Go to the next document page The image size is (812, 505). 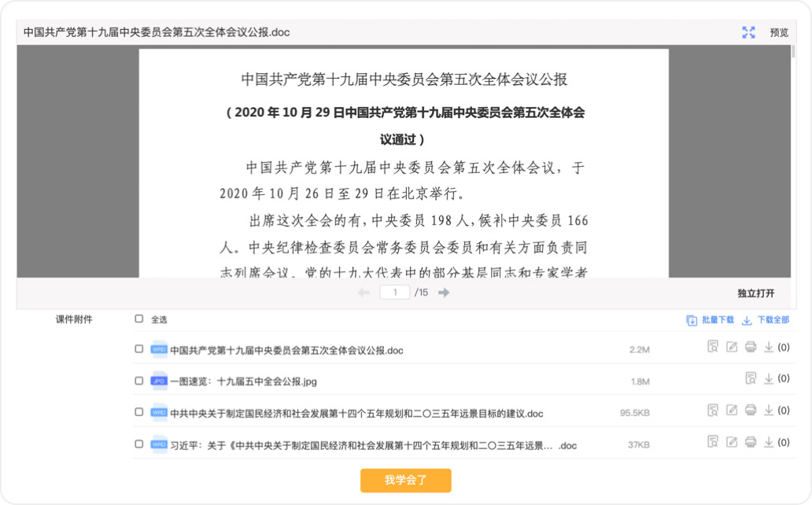coord(444,293)
